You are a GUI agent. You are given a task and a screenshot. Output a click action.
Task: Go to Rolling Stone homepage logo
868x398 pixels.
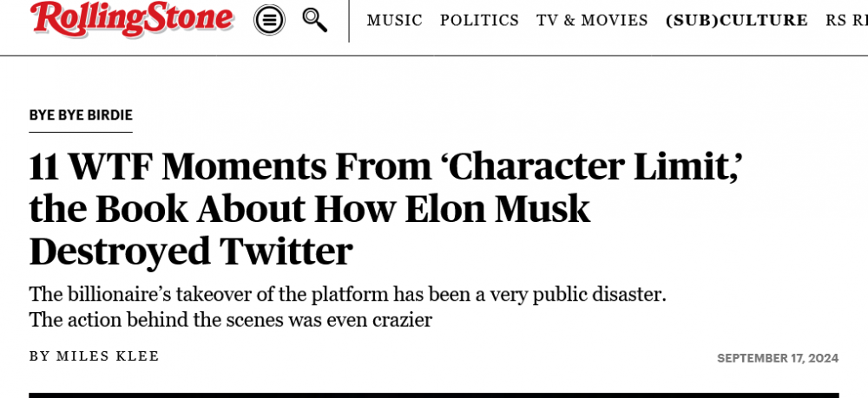[132, 19]
